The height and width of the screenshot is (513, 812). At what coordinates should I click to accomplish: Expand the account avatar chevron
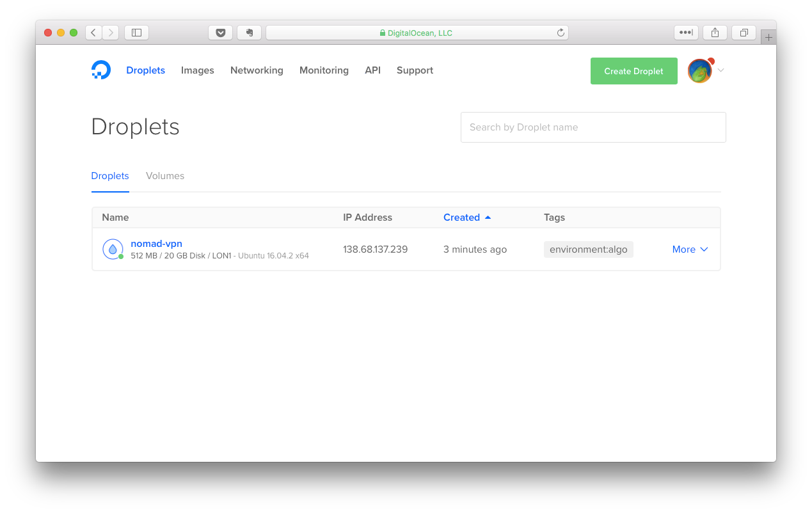coord(720,70)
